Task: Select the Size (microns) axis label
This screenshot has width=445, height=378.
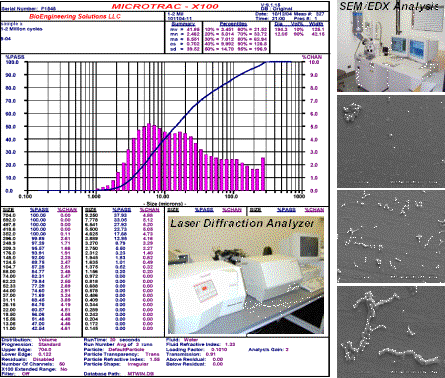Action: point(165,204)
